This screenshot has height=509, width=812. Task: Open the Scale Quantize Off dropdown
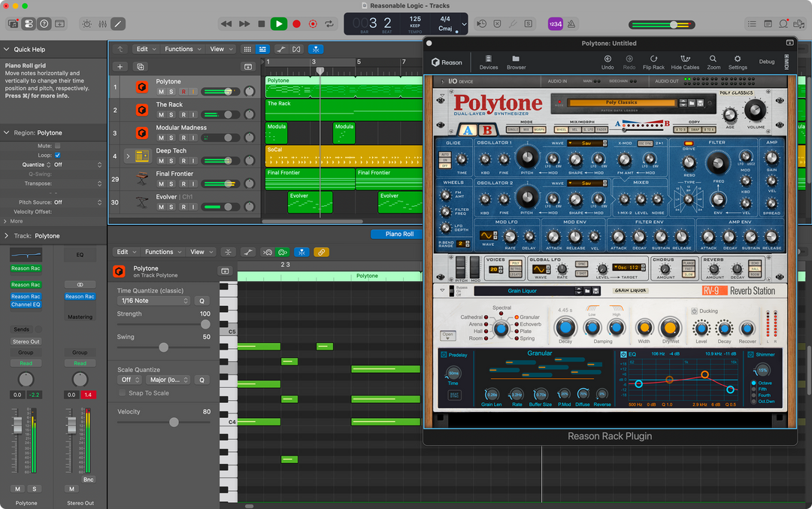pyautogui.click(x=131, y=380)
